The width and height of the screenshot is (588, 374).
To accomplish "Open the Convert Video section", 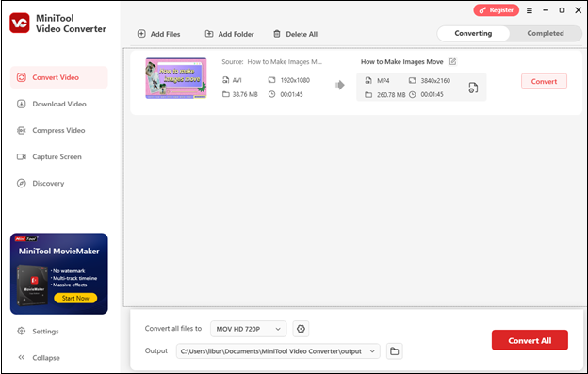I will pyautogui.click(x=58, y=77).
